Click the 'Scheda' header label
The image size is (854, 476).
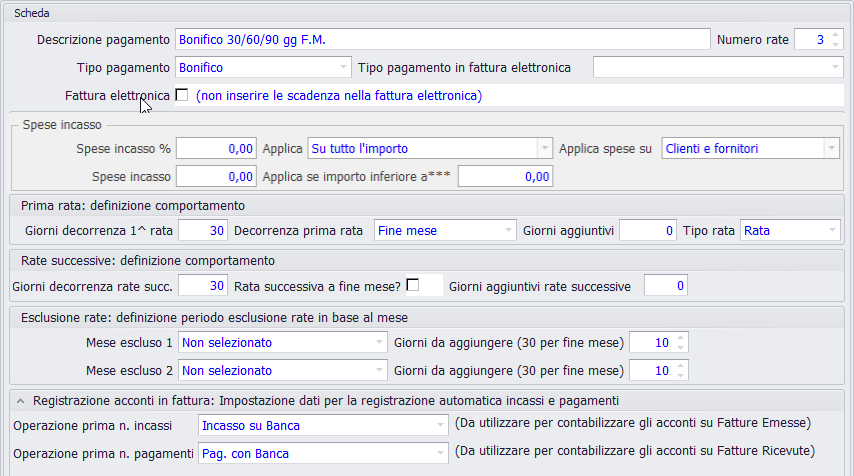click(x=32, y=13)
